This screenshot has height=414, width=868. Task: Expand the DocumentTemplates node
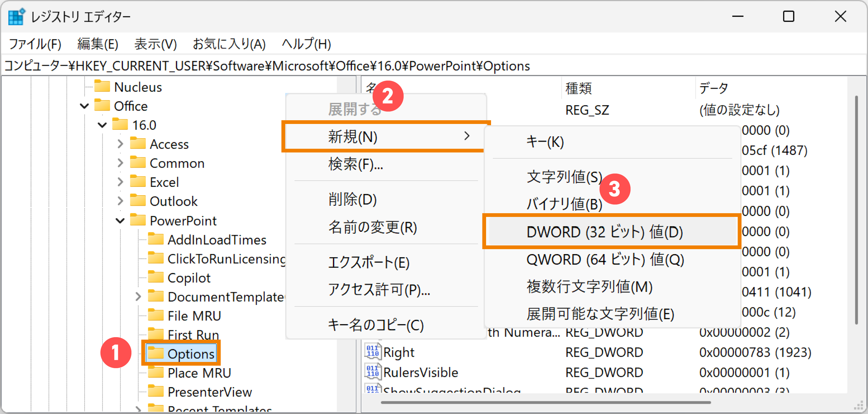point(138,297)
